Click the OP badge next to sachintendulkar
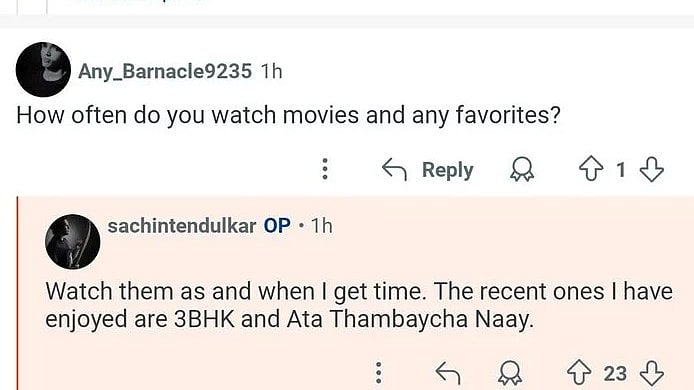The height and width of the screenshot is (390, 694). 277,226
